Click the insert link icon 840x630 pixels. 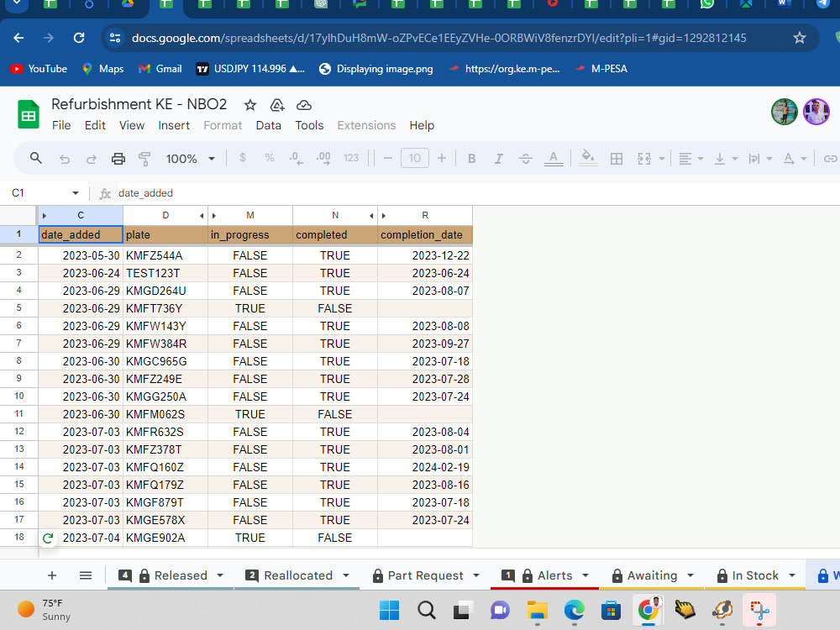tap(830, 159)
